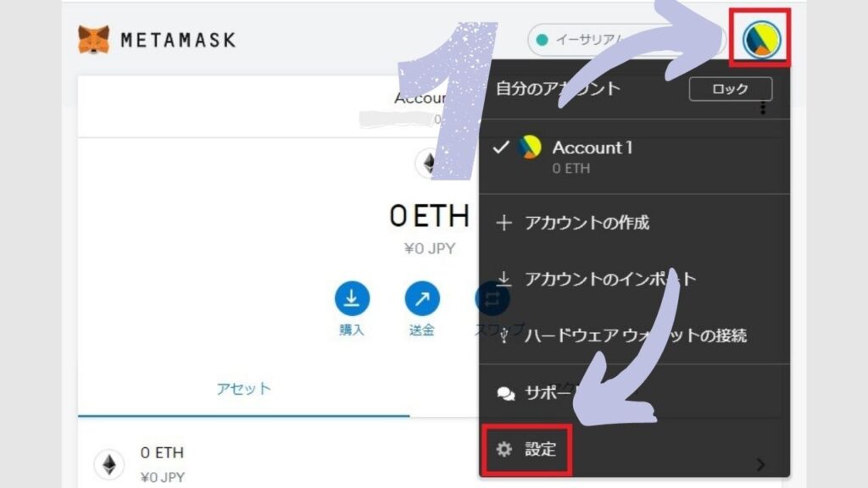Click the ロック button
The height and width of the screenshot is (488, 868).
pos(731,88)
